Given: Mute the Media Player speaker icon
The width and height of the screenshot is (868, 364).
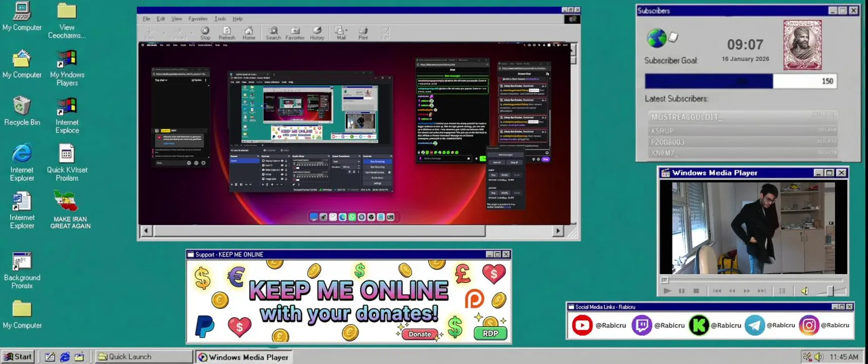Looking at the screenshot, I should 804,291.
